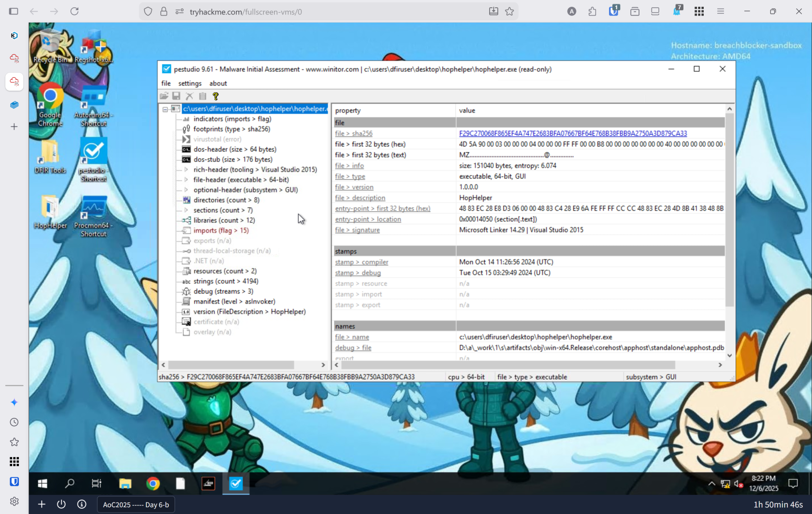
Task: Select the DFIR Tools folder on desktop
Action: [x=50, y=157]
